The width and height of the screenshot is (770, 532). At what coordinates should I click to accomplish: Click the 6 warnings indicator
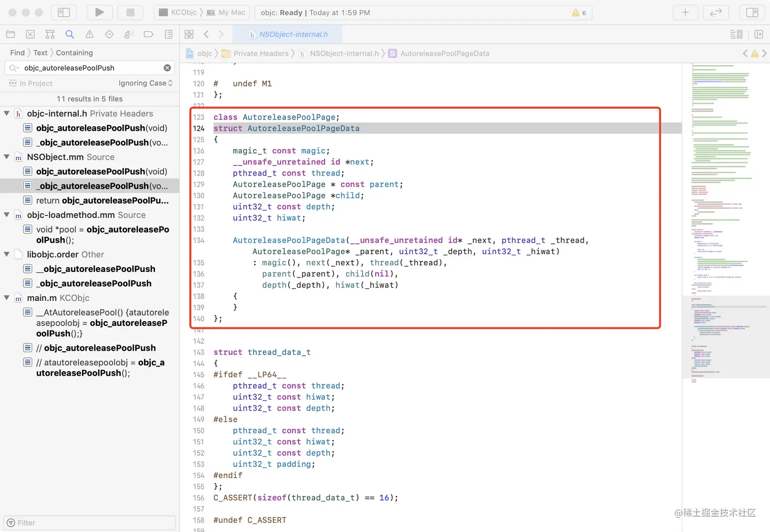[579, 13]
